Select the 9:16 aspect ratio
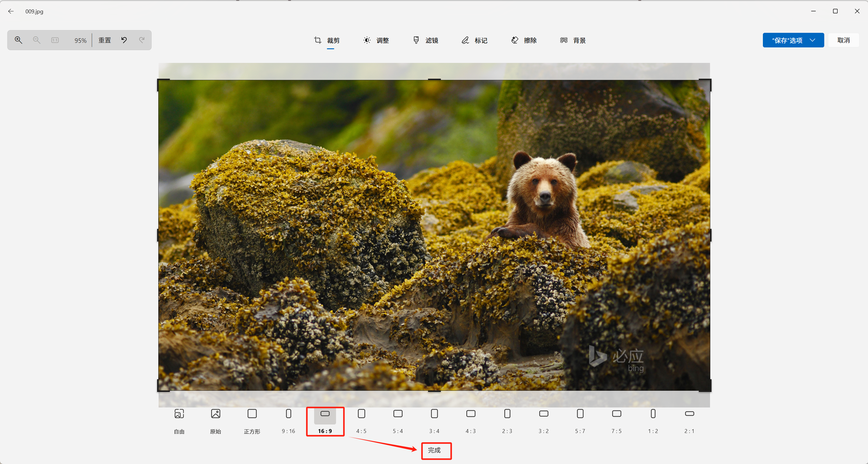The height and width of the screenshot is (464, 868). [288, 421]
